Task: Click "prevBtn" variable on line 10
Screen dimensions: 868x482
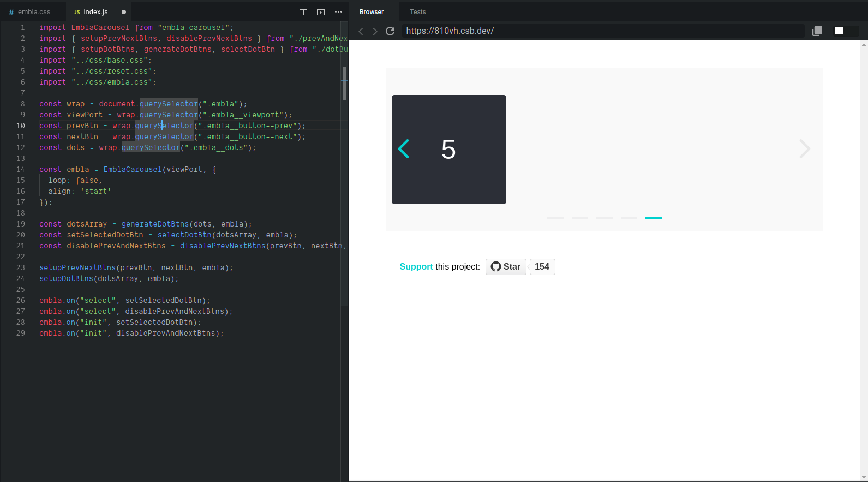Action: pos(82,126)
